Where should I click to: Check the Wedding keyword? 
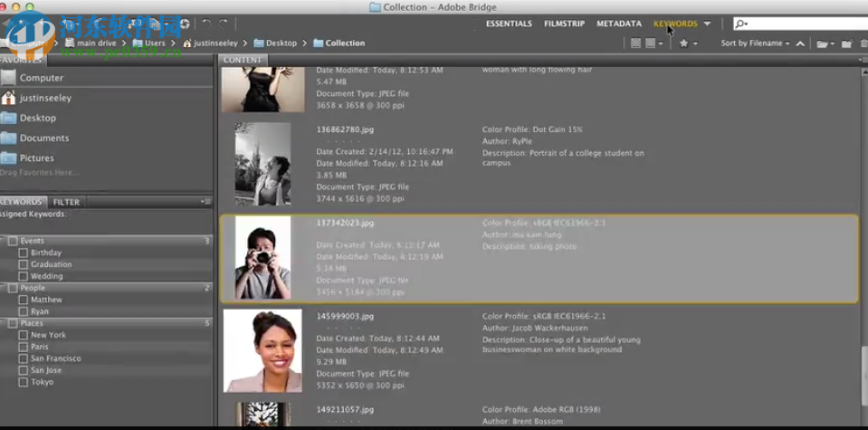click(x=23, y=276)
